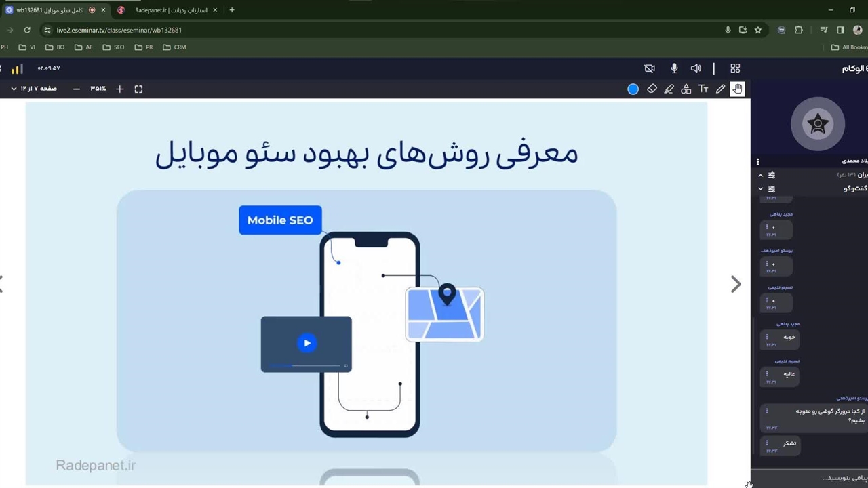Toggle fullscreen for the slide viewer
868x488 pixels.
click(x=138, y=89)
